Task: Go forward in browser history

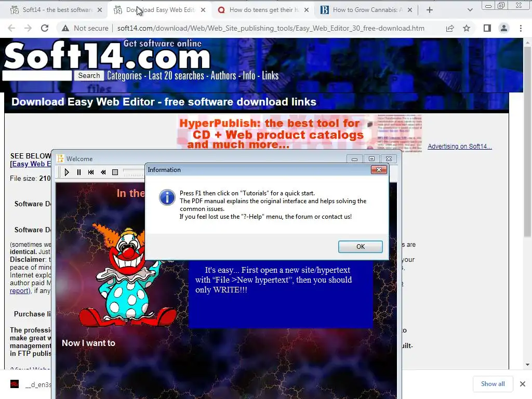Action: click(28, 28)
